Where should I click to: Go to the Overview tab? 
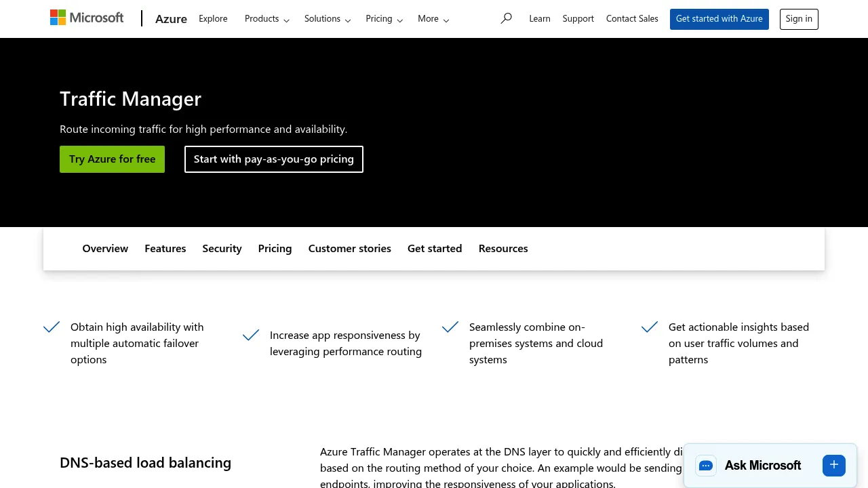(x=105, y=249)
